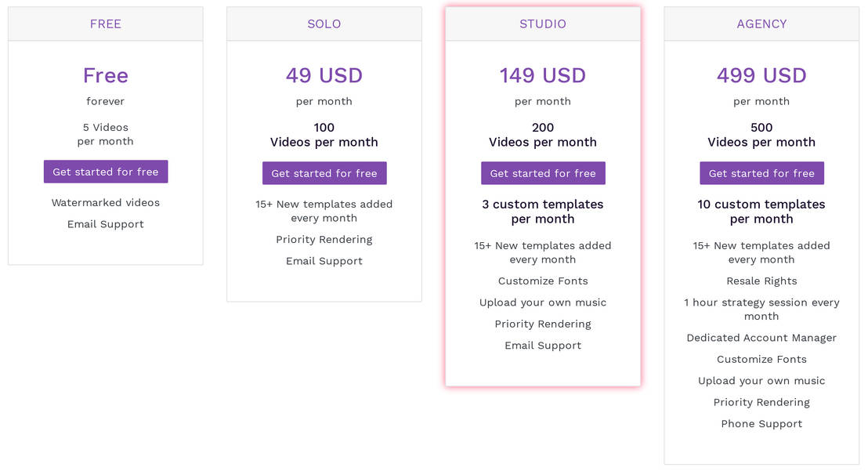Click the large purple Free price heading
Viewport: 868px width, 471px height.
[x=106, y=75]
